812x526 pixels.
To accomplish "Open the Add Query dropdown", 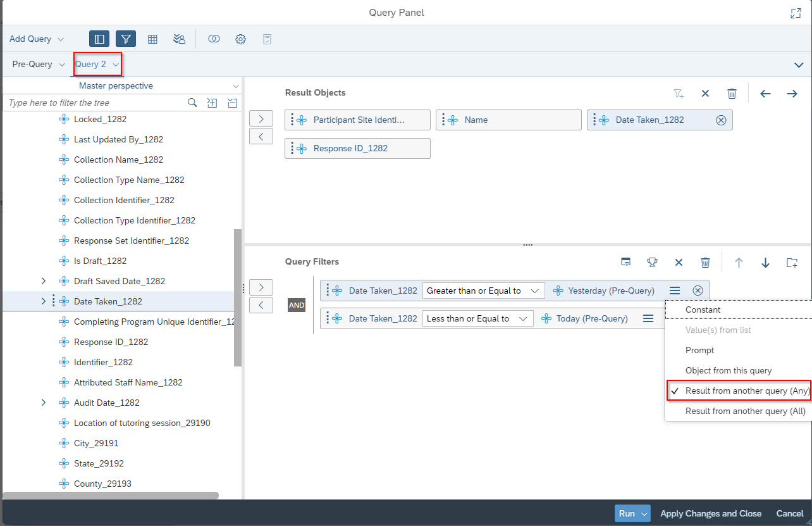I will 37,39.
